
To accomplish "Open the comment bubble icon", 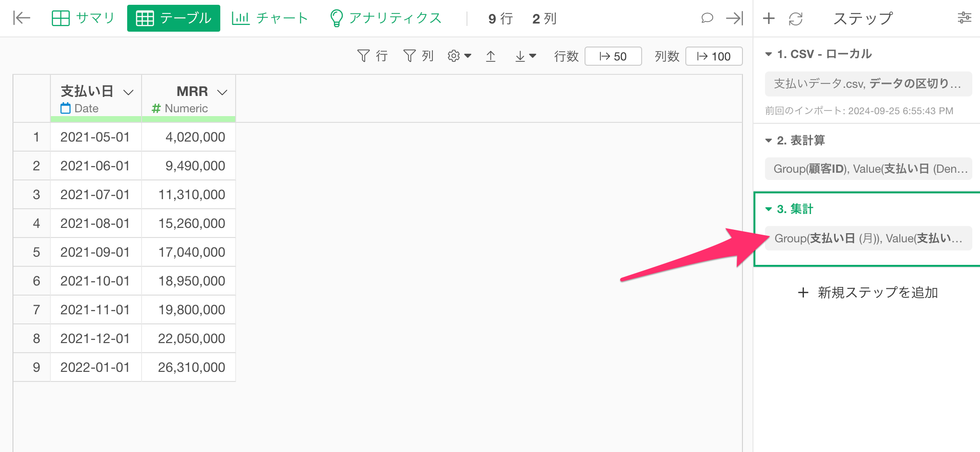I will 707,18.
